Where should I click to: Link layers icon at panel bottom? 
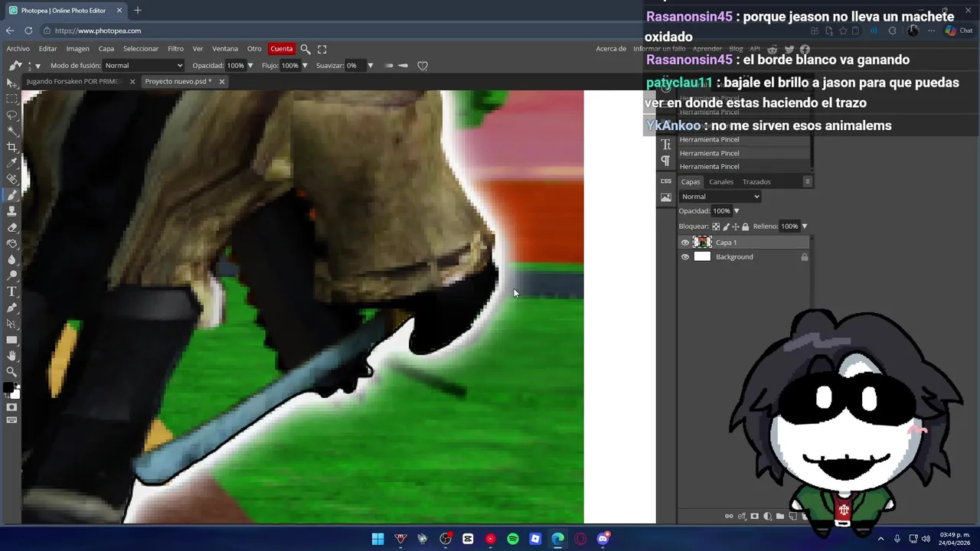click(728, 517)
